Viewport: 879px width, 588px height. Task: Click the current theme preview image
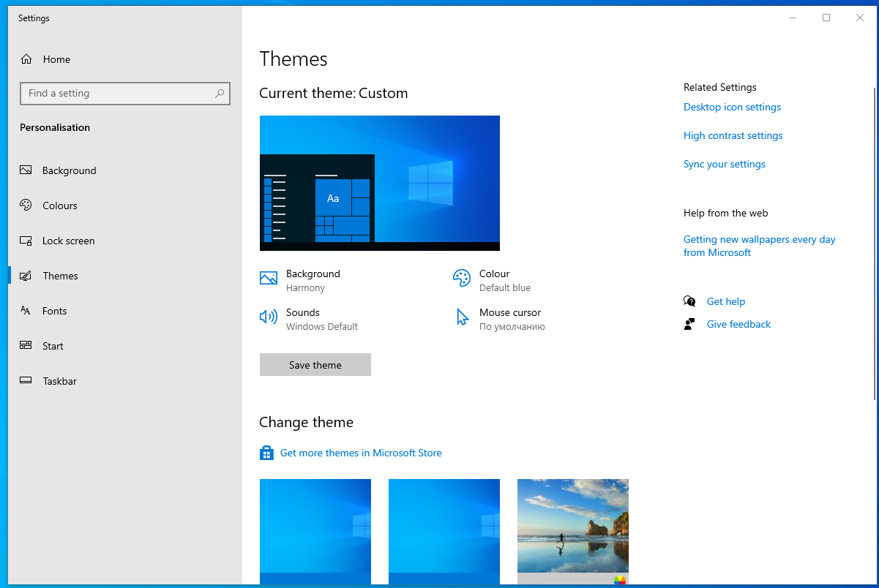click(x=380, y=183)
